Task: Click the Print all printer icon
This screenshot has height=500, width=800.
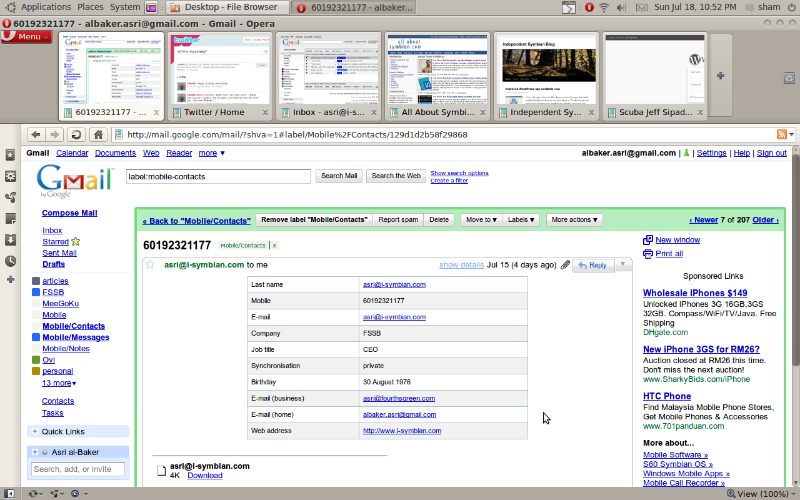Action: (x=648, y=254)
